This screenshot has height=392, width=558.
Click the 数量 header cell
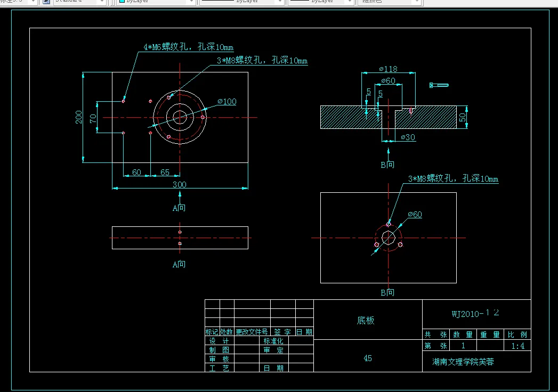coord(463,334)
